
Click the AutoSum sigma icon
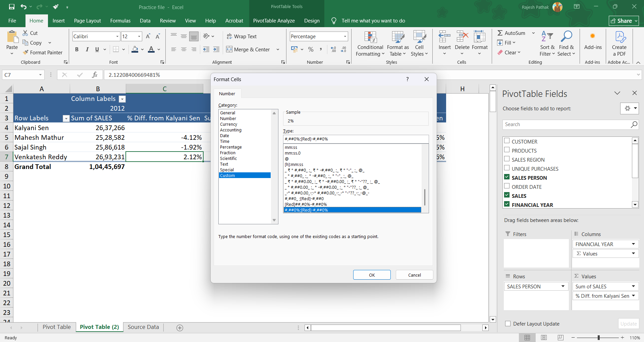coord(500,33)
